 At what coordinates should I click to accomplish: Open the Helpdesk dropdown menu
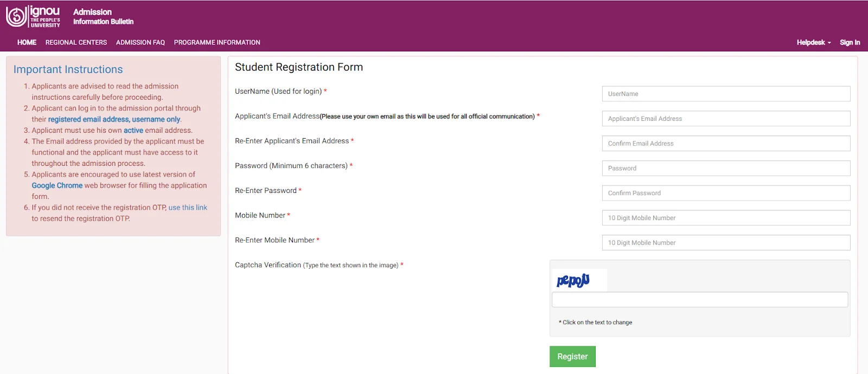(x=810, y=42)
